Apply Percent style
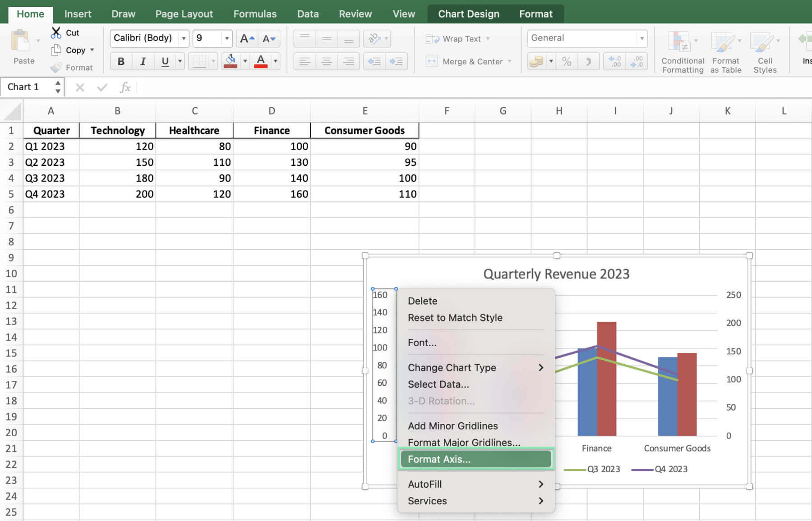Screen dimensions: 812x521 pos(567,61)
